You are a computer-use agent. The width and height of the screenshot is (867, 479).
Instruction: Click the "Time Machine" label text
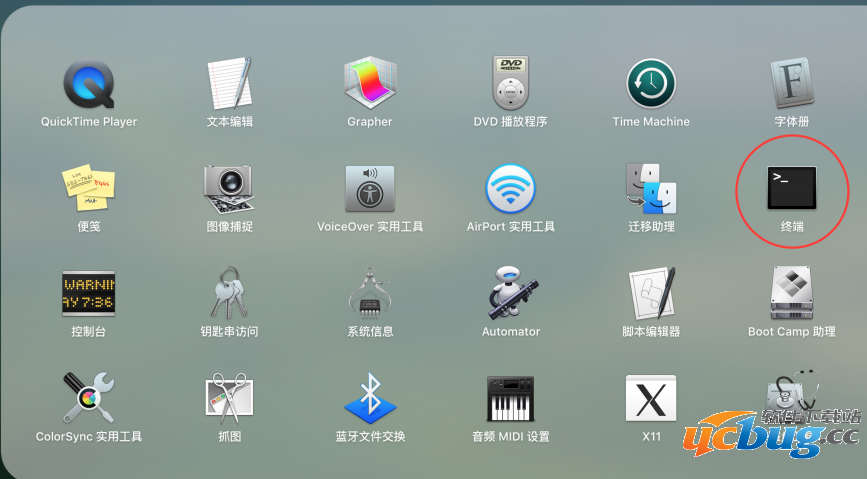tap(651, 122)
